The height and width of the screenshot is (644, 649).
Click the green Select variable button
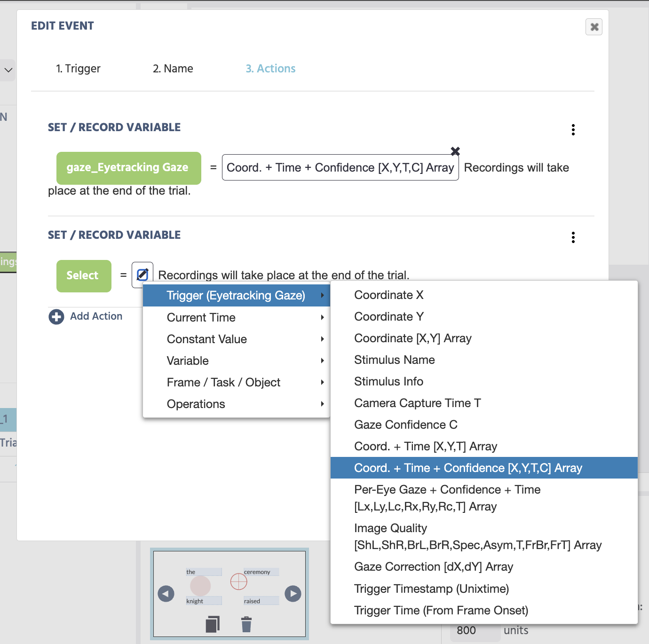pos(84,276)
